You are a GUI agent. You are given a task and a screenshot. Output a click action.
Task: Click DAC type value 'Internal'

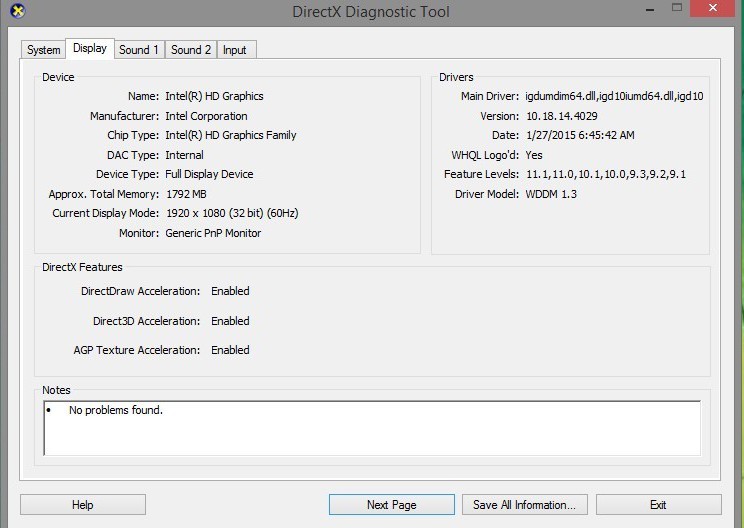click(184, 155)
